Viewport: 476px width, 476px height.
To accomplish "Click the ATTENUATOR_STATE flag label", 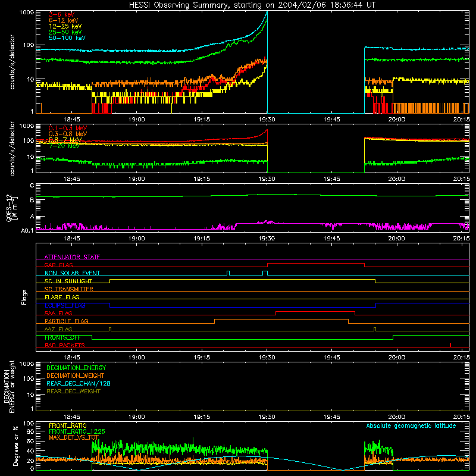I will 72,257.
